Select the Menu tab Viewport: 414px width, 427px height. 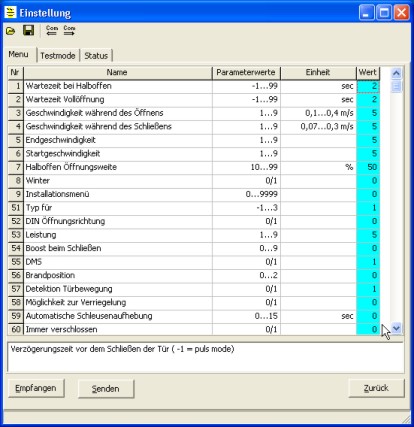(19, 54)
